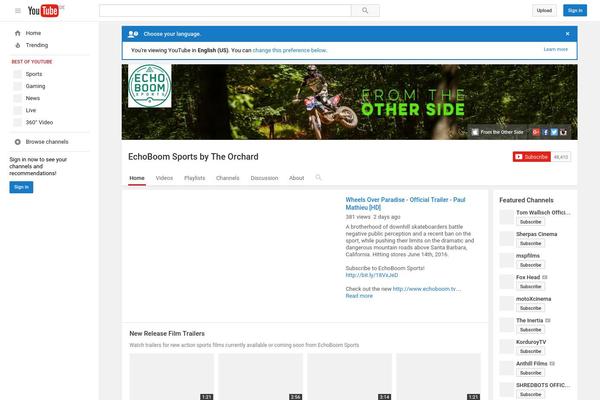The width and height of the screenshot is (600, 400).
Task: Open 360° Video in sidebar
Action: [39, 122]
